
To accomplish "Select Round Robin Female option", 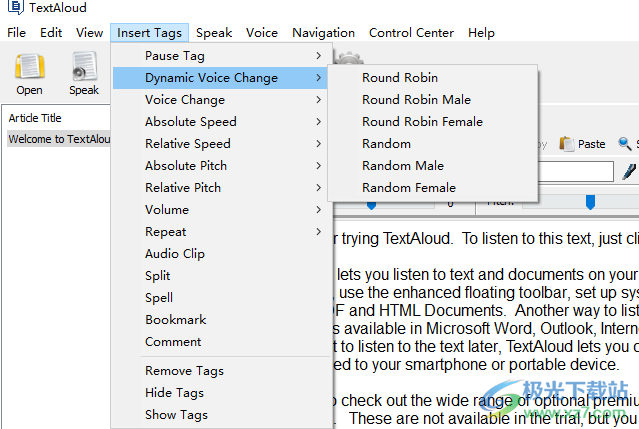I will 433,122.
